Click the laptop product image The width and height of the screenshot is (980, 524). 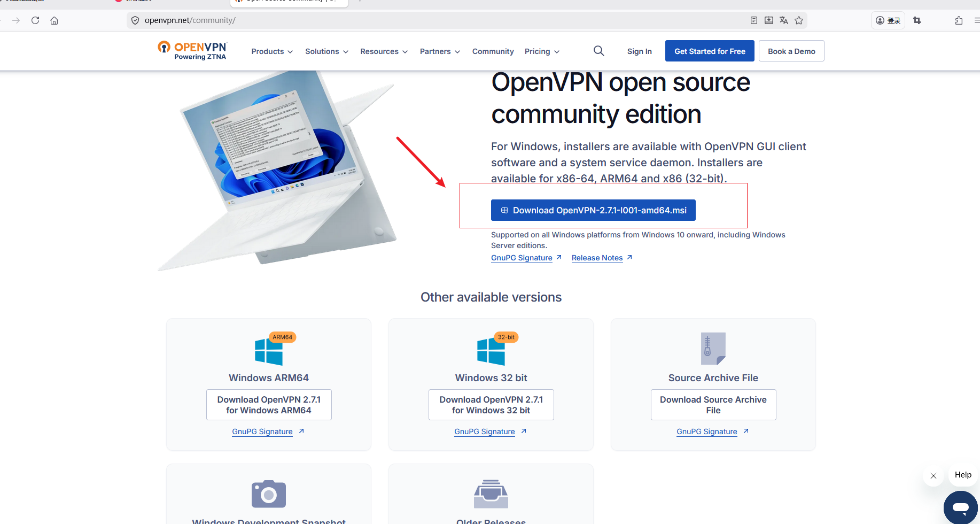coord(278,171)
